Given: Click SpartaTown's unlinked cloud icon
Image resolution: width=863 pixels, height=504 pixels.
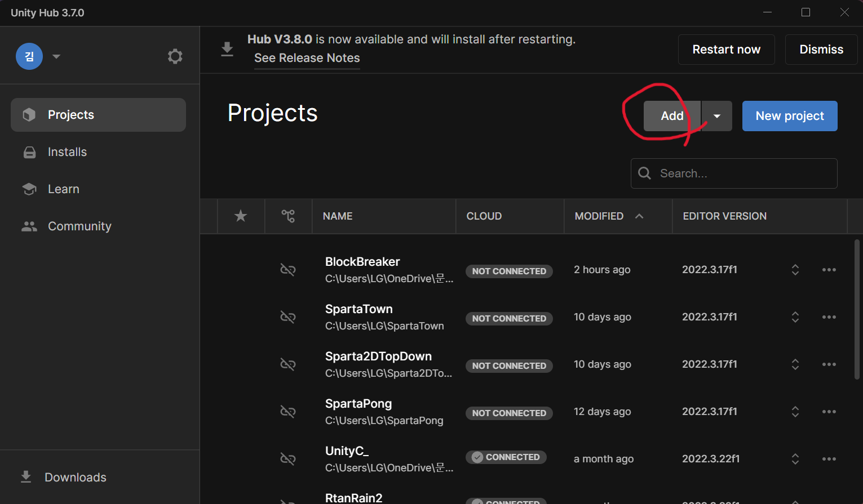Looking at the screenshot, I should 288,317.
